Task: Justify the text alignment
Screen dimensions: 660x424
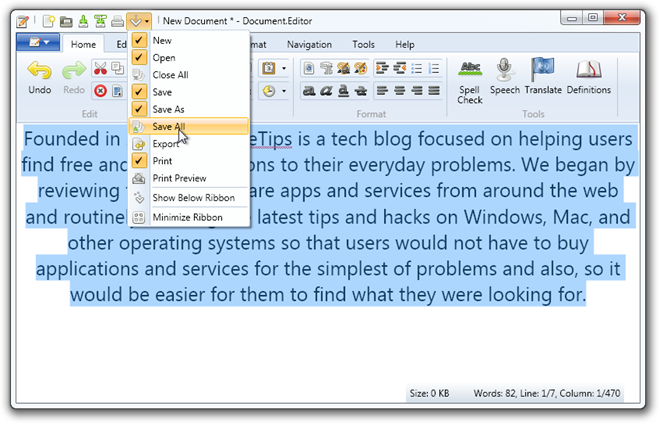Action: 434,91
